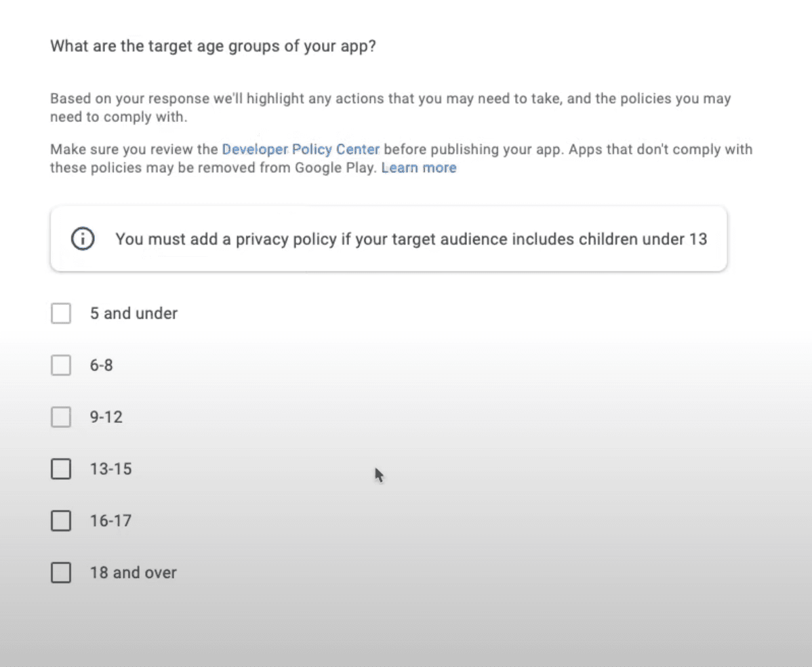This screenshot has height=667, width=812.
Task: Click the "16-17" label text
Action: pyautogui.click(x=110, y=521)
